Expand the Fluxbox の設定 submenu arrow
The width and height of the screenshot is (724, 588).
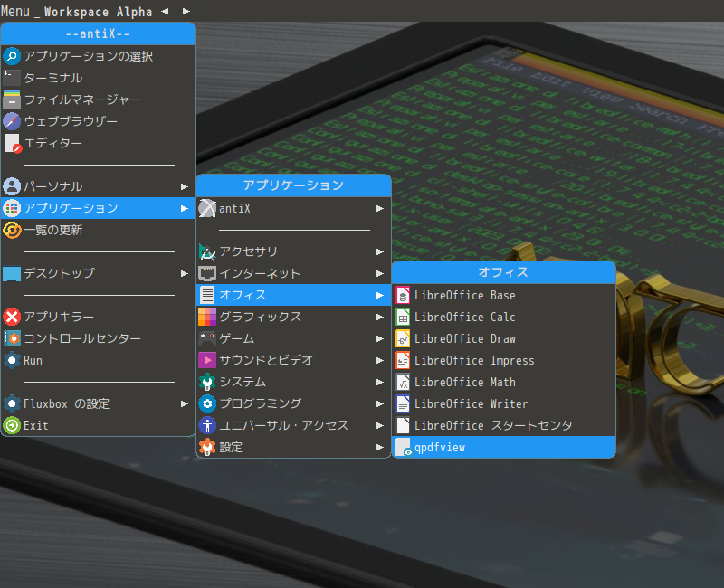tap(185, 403)
